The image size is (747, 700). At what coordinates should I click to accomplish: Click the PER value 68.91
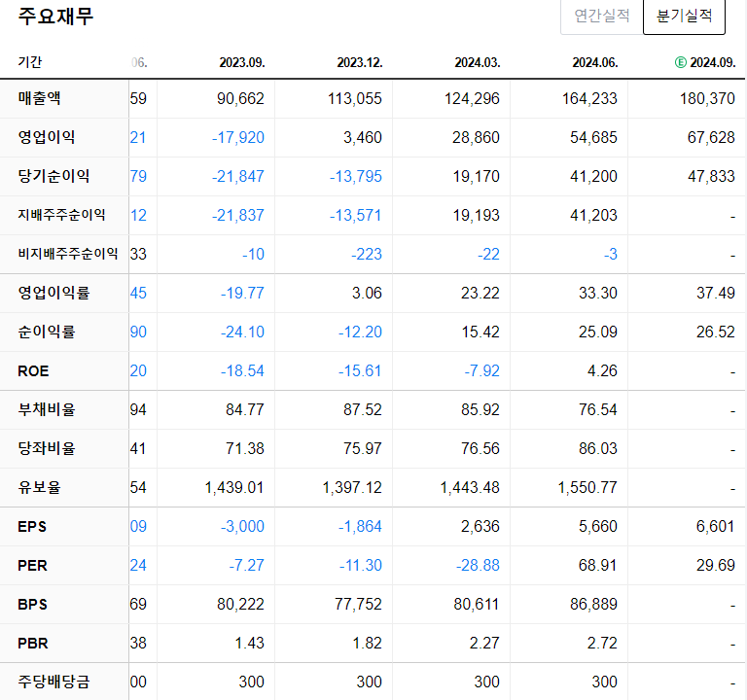click(x=598, y=565)
